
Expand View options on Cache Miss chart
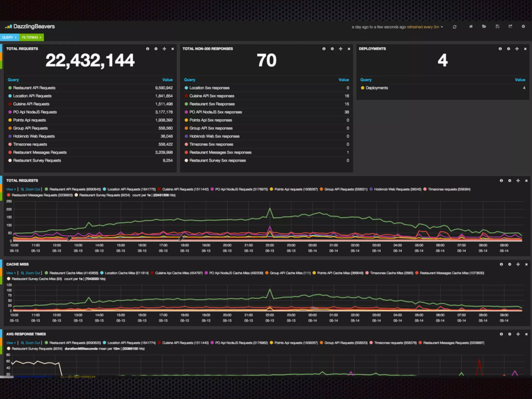coord(11,273)
